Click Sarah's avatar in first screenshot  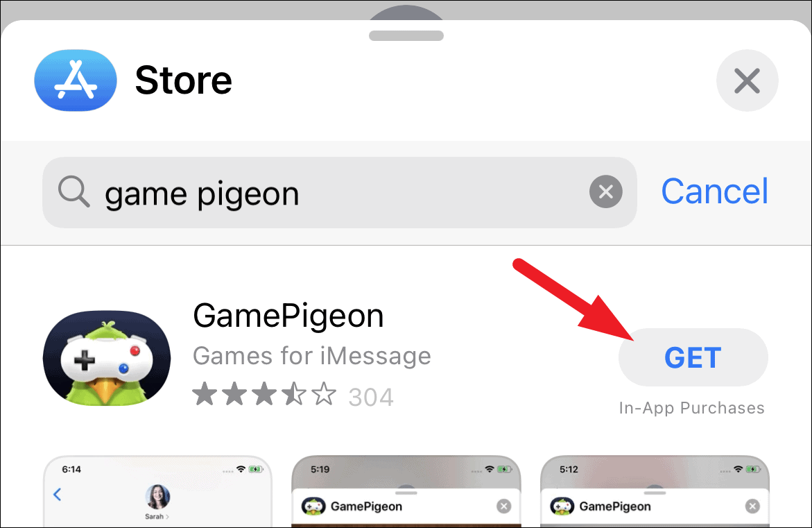click(x=157, y=497)
